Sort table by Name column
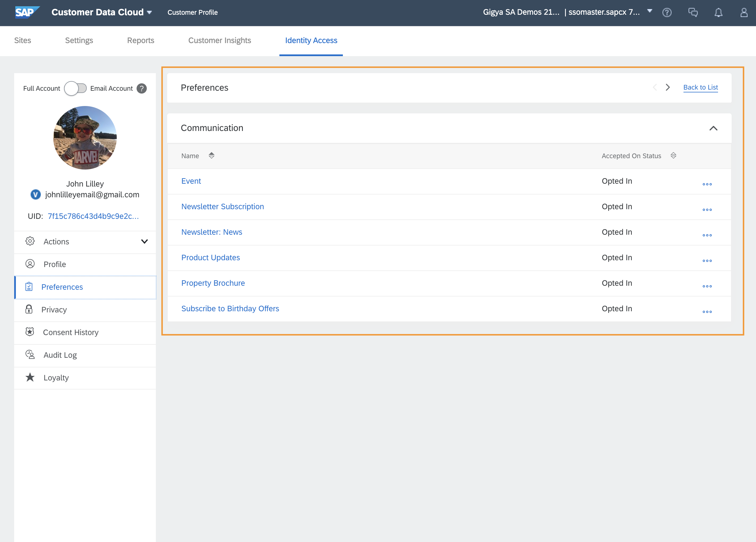Viewport: 756px width, 542px height. point(211,155)
